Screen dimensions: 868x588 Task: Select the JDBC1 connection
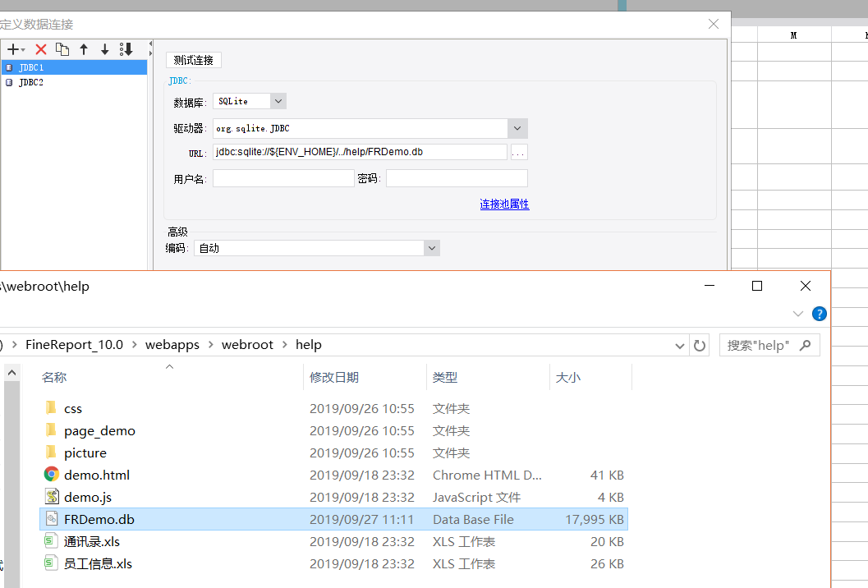tap(74, 67)
